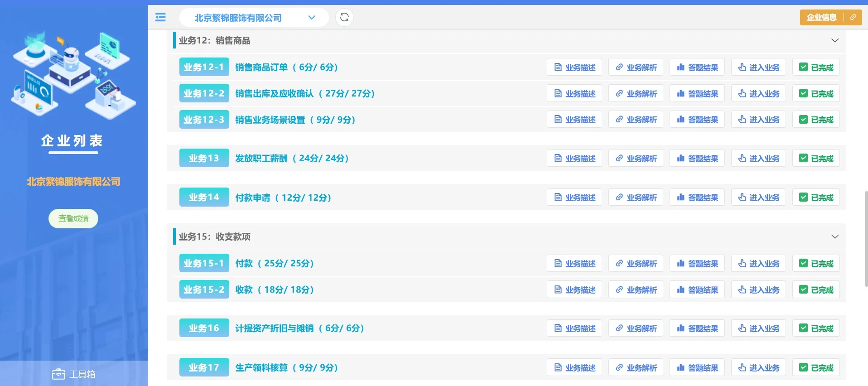View 答题结果 for 业务12-1
The image size is (868, 386).
click(x=697, y=67)
